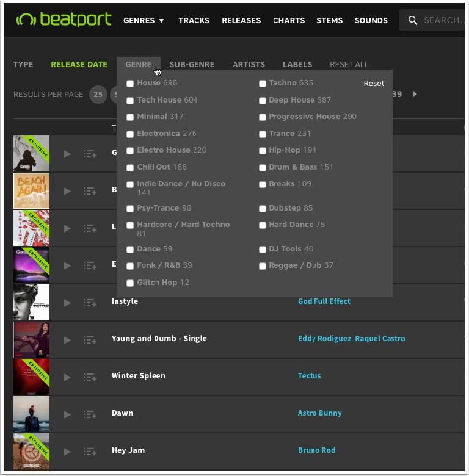Open artist Bruno Rod
The height and width of the screenshot is (476, 469).
coord(316,450)
